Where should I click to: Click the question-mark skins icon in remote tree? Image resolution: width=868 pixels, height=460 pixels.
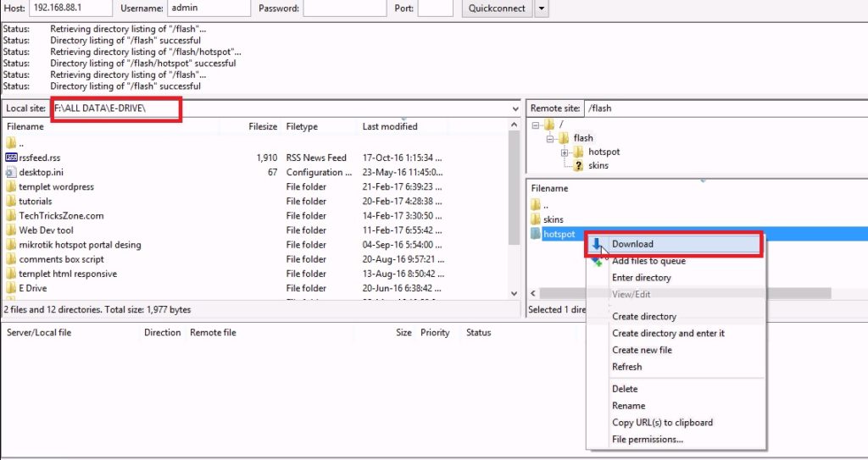tap(579, 166)
